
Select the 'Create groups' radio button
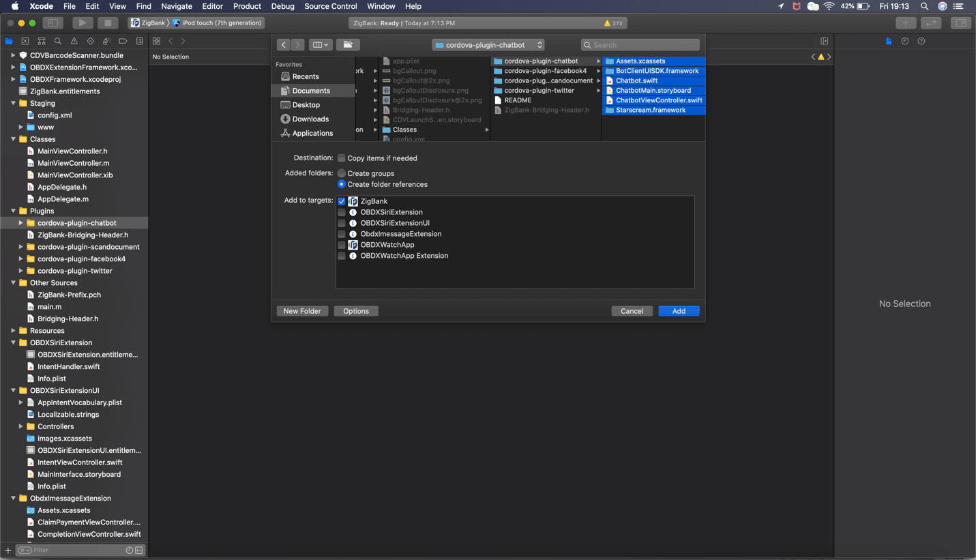pyautogui.click(x=342, y=173)
